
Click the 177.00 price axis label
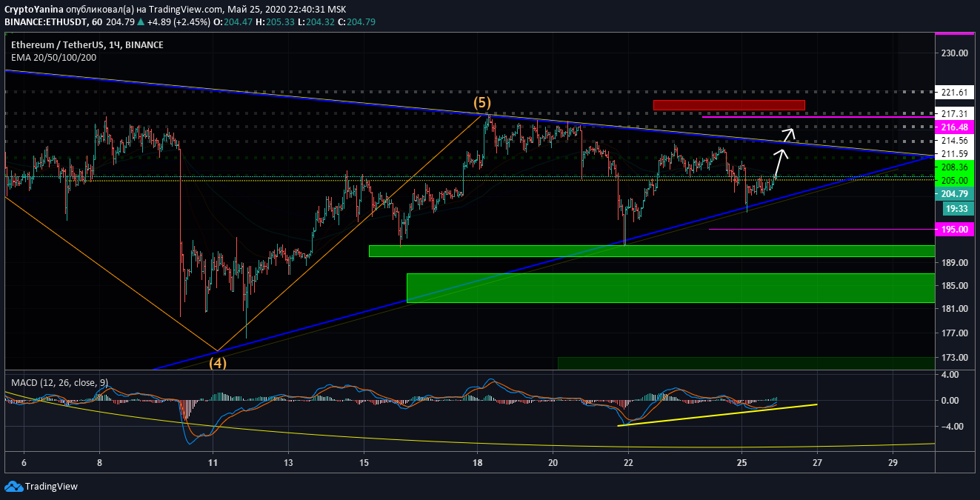(955, 333)
